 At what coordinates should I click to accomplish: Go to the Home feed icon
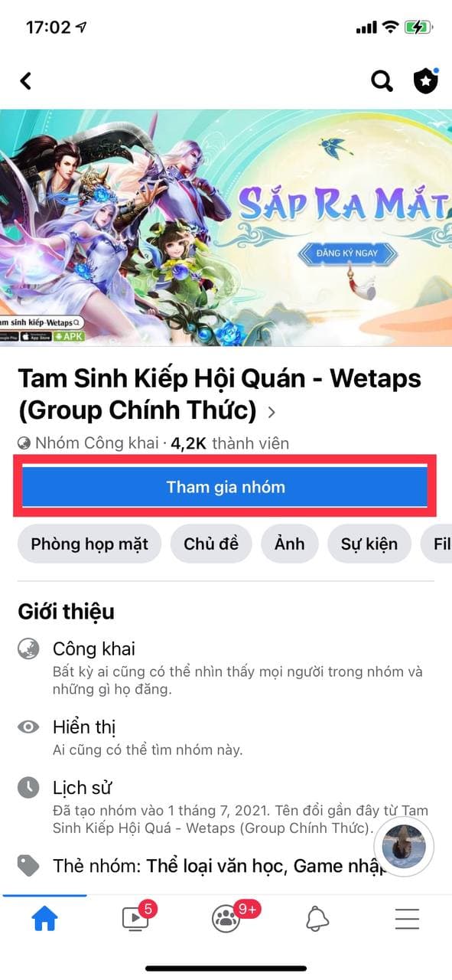pos(44,917)
